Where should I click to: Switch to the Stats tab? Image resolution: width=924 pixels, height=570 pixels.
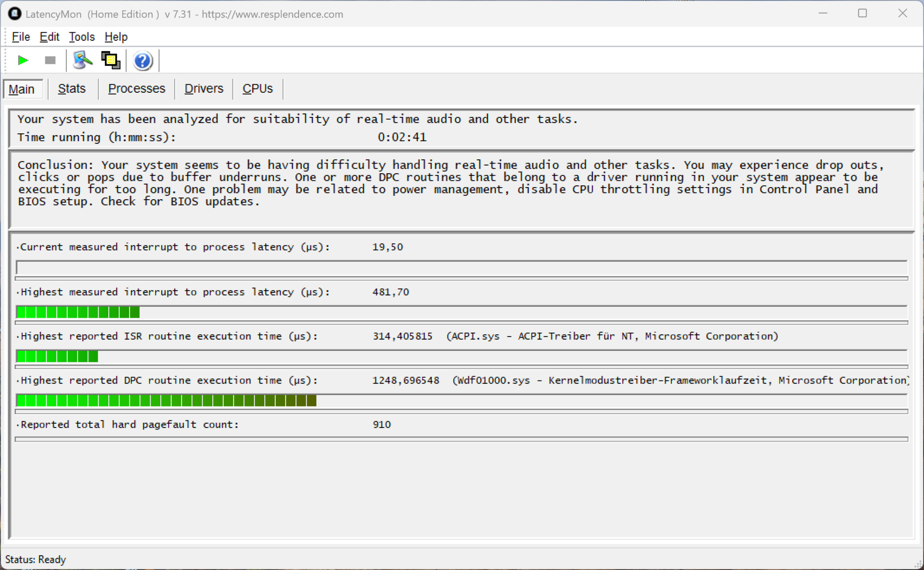[72, 89]
